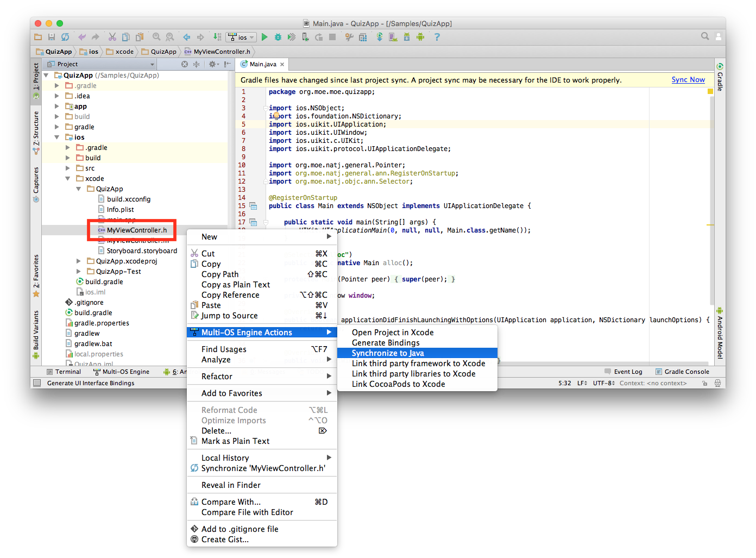756x558 pixels.
Task: Click Scroll from Source target icon
Action: tap(185, 64)
